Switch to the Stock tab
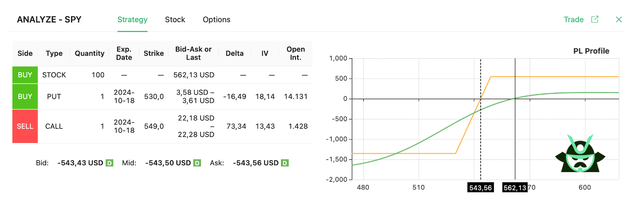This screenshot has height=210, width=644. [175, 20]
